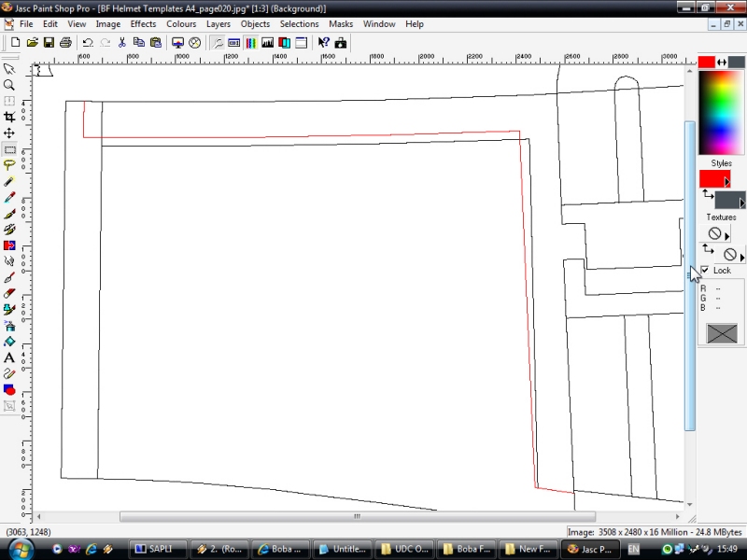The height and width of the screenshot is (560, 747).
Task: Open a file using the Open folder icon
Action: (x=32, y=43)
